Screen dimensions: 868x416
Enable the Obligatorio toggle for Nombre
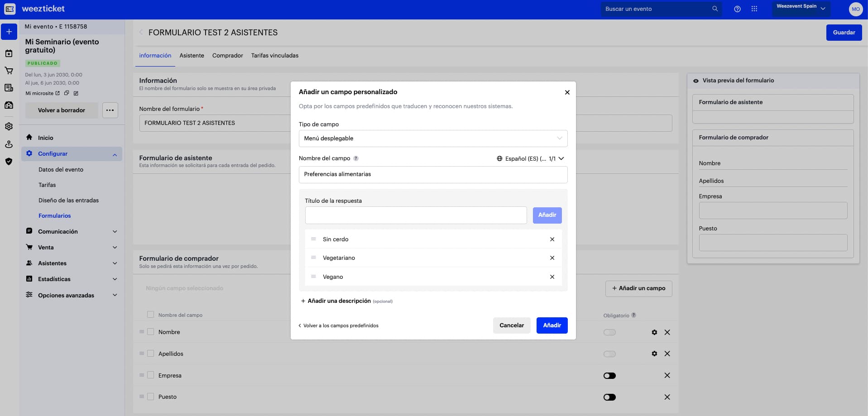pyautogui.click(x=609, y=332)
